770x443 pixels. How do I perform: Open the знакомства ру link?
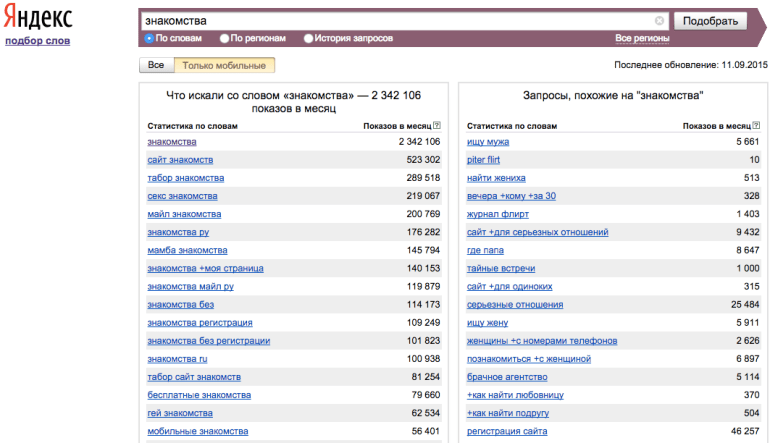coord(178,232)
